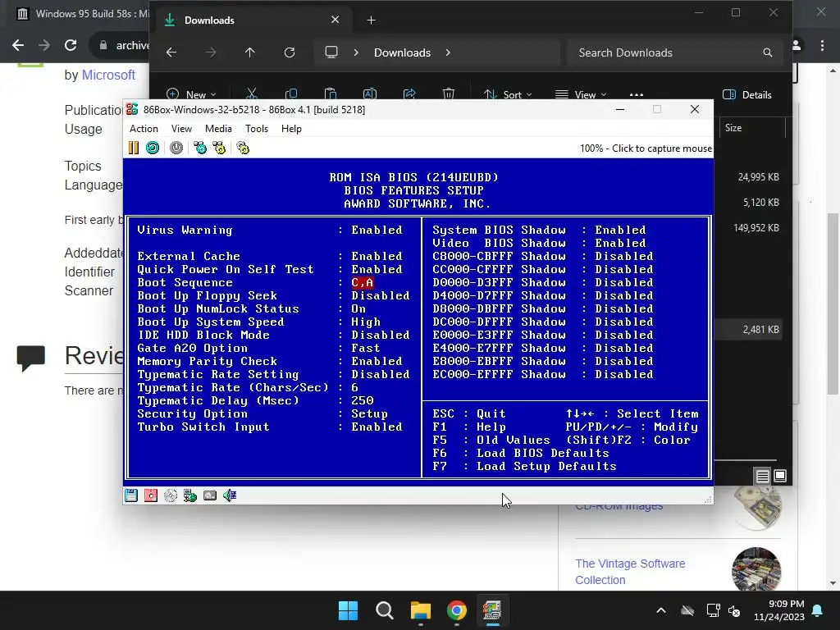840x630 pixels.
Task: Open the 86Box Help menu
Action: [291, 129]
